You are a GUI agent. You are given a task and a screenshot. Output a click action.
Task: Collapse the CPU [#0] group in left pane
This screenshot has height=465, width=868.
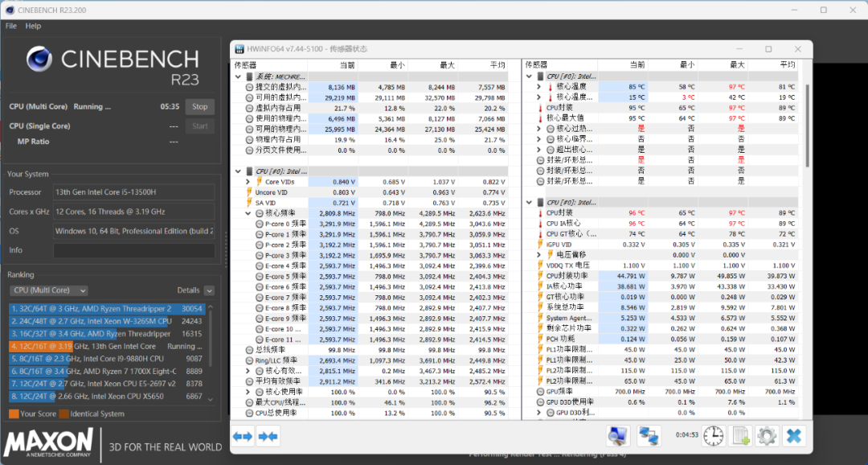[x=238, y=171]
